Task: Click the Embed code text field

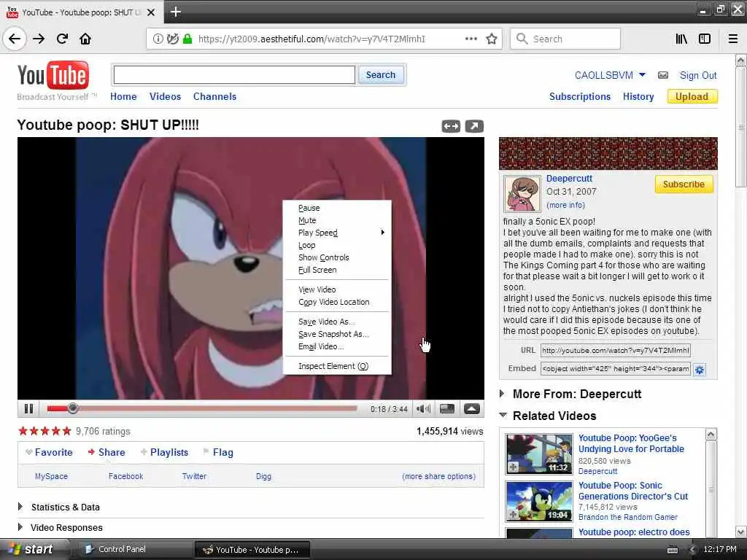Action: [616, 369]
